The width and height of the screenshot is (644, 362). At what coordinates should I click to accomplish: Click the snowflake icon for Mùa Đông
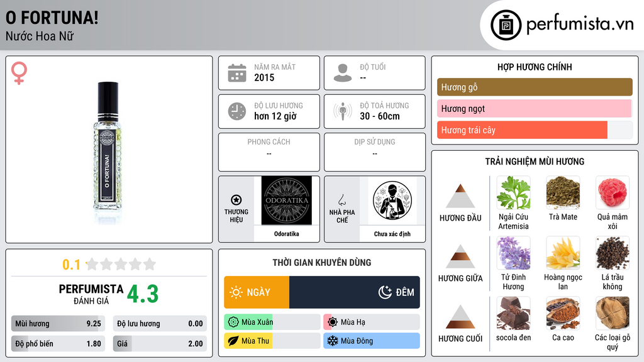pos(333,341)
